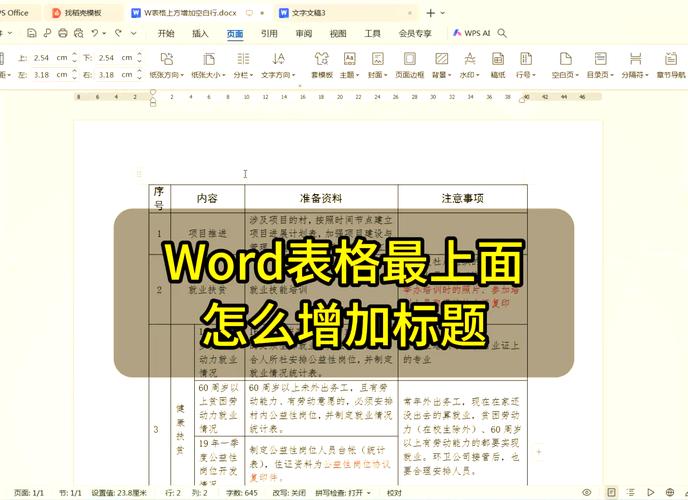Image resolution: width=688 pixels, height=500 pixels.
Task: Expand the 背景 dropdown arrow
Action: point(450,75)
